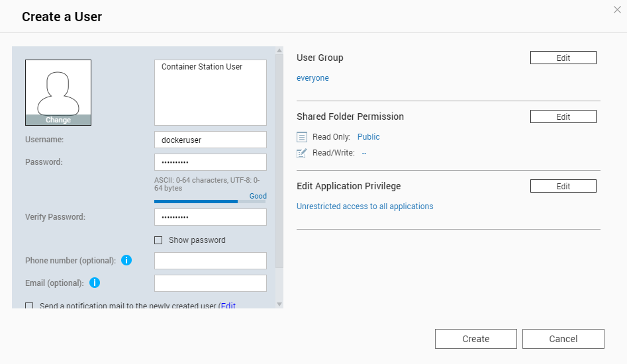The width and height of the screenshot is (627, 364).
Task: Enable the Show password checkbox
Action: [158, 240]
